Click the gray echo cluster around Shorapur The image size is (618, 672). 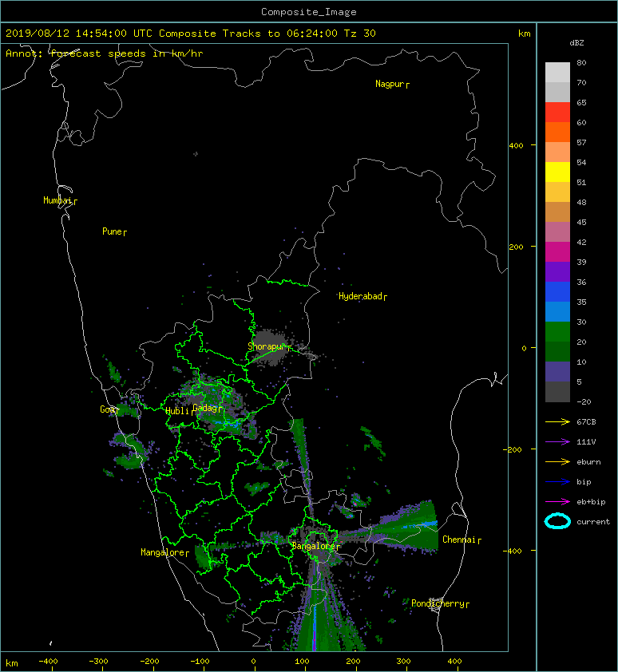pos(270,347)
